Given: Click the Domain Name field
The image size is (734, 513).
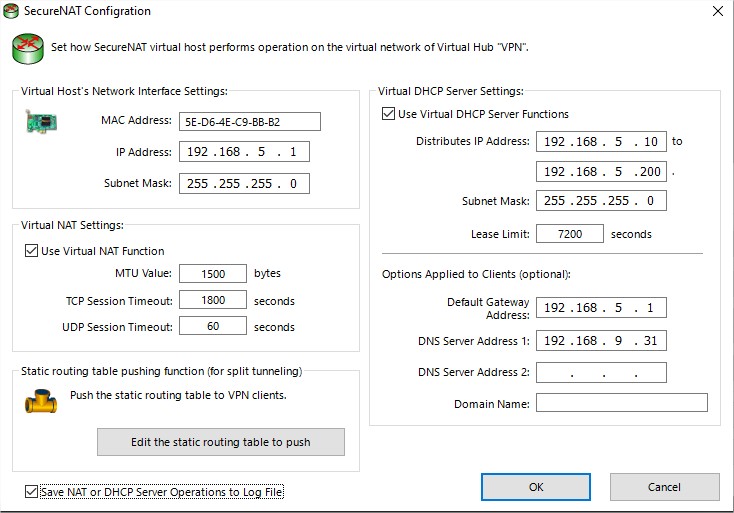Looking at the screenshot, I should click(622, 403).
